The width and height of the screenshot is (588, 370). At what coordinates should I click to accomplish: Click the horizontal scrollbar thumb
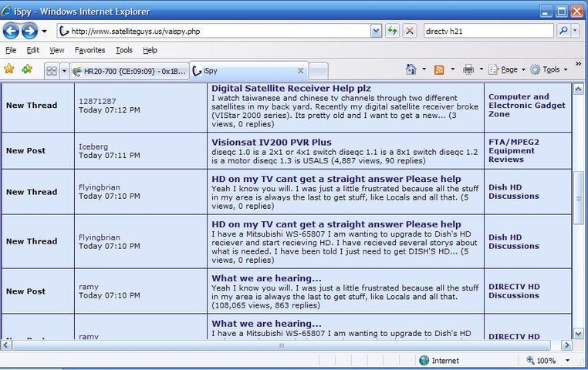coord(281,345)
